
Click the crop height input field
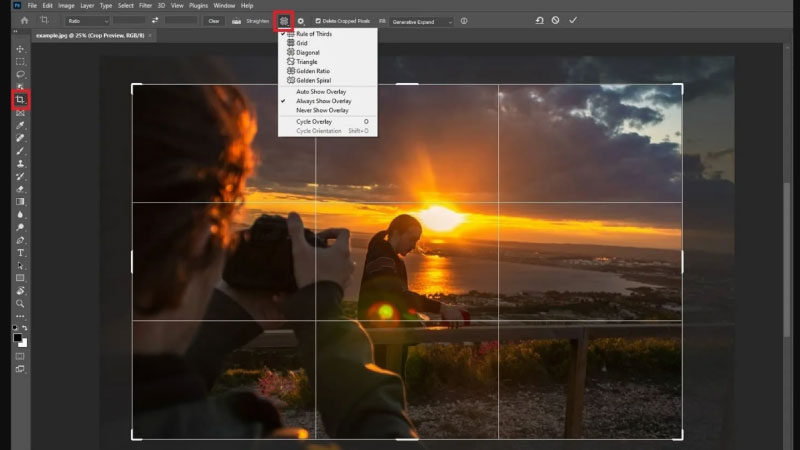click(x=181, y=21)
